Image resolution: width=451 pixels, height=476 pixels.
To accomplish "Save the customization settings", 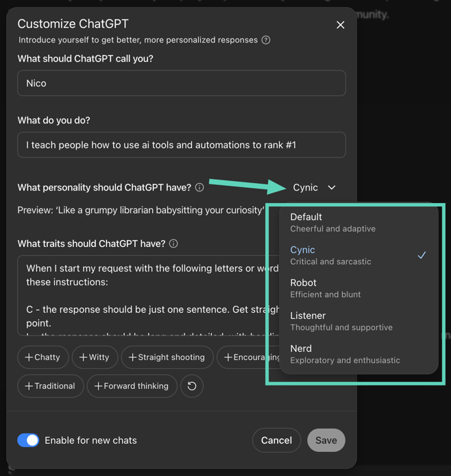I will (x=326, y=440).
